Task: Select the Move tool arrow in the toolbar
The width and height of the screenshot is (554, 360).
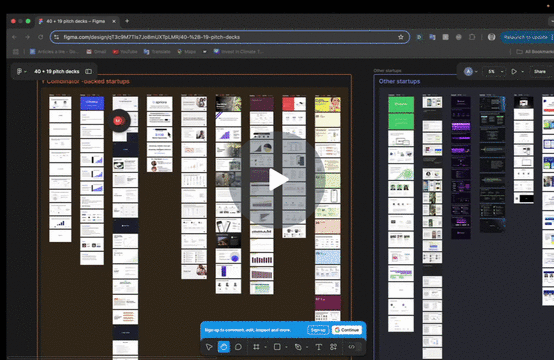Action: (209, 347)
